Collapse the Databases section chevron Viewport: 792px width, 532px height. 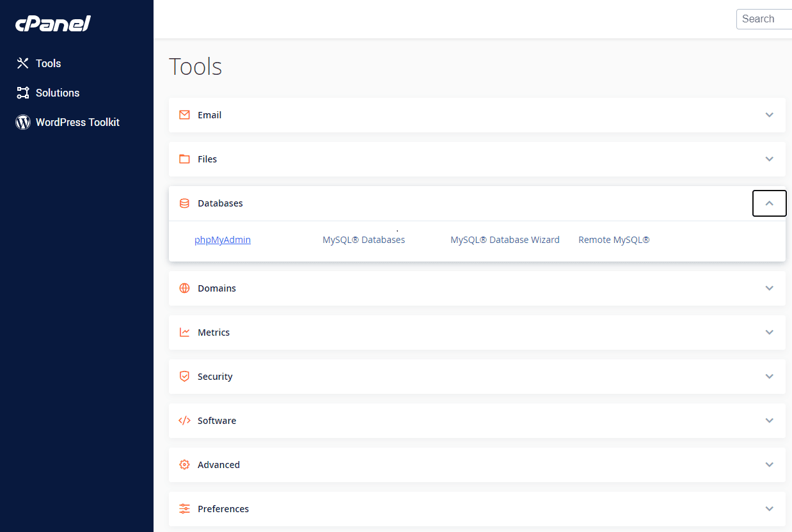coord(770,203)
